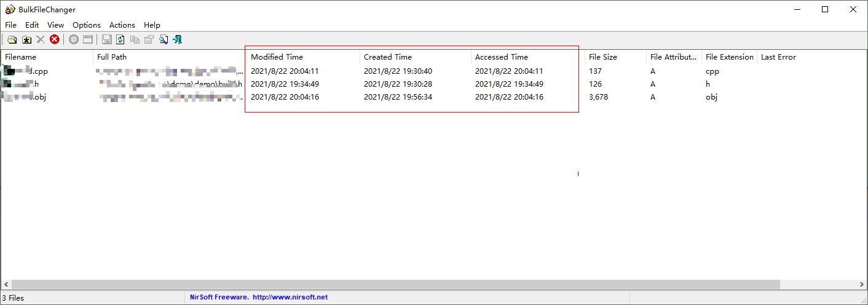The width and height of the screenshot is (868, 305).
Task: Sort by the File Size column header
Action: point(615,57)
